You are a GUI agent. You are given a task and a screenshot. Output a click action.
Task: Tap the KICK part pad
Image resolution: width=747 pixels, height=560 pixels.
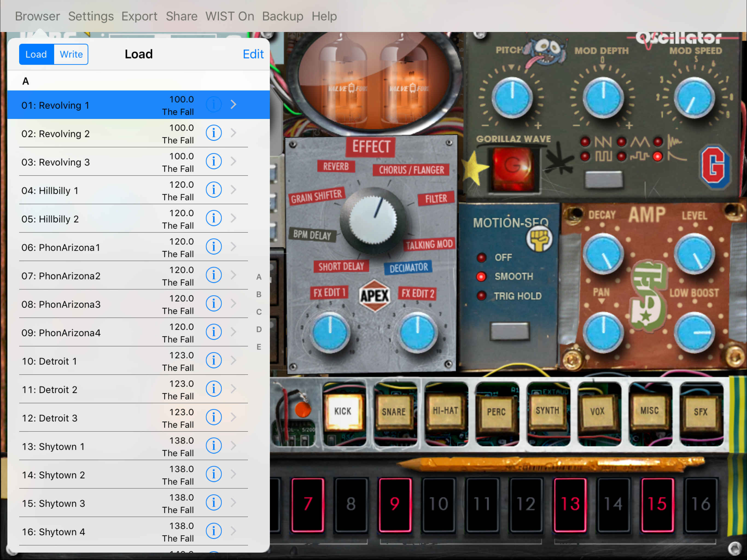pos(343,412)
